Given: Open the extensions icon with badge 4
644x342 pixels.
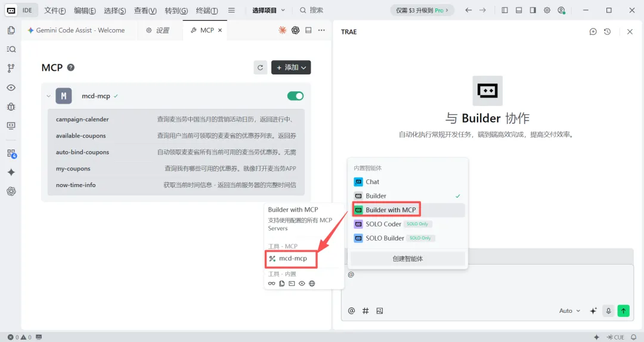Looking at the screenshot, I should pyautogui.click(x=11, y=154).
